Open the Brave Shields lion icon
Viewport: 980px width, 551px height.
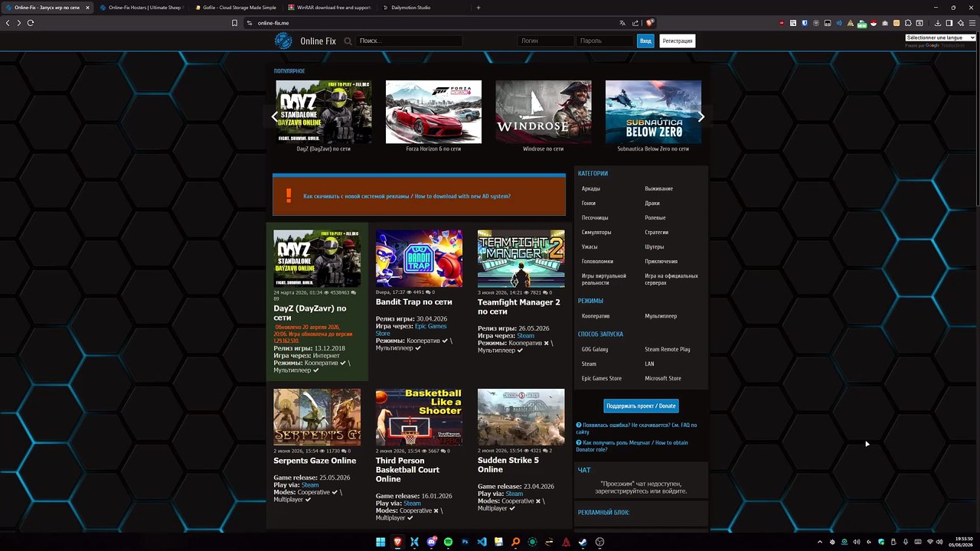(649, 23)
